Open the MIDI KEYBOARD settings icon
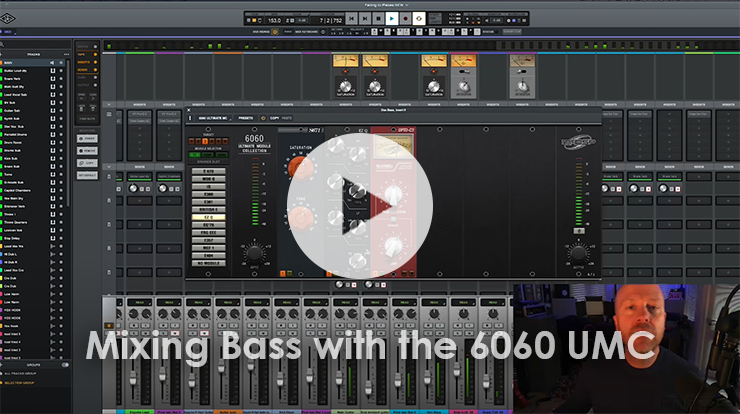740x414 pixels. pyautogui.click(x=323, y=32)
